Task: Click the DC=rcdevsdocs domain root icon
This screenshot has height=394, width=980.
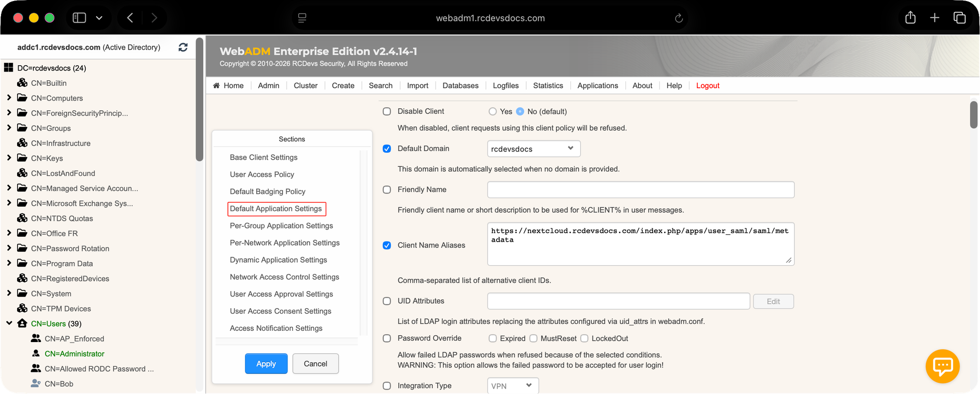Action: coord(8,68)
